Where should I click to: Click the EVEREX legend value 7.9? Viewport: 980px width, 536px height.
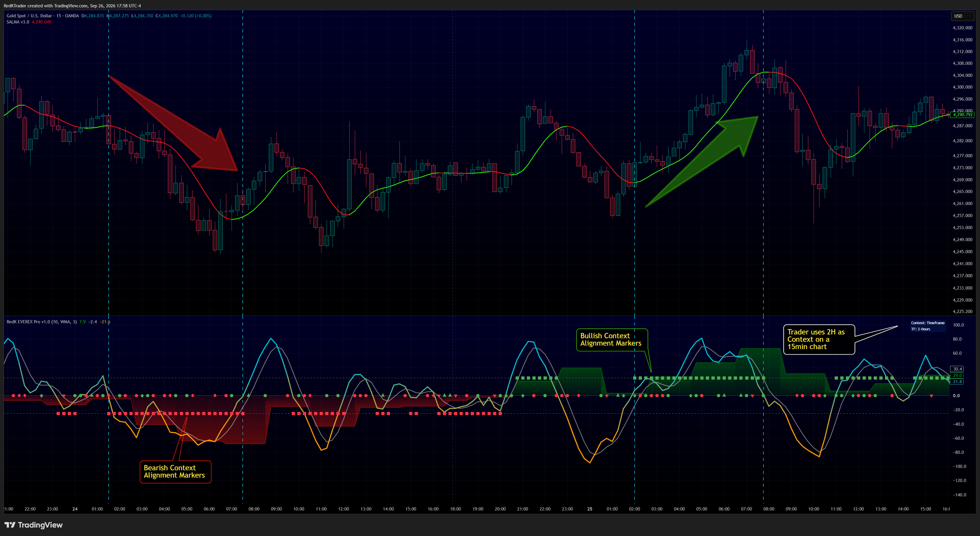(x=82, y=322)
